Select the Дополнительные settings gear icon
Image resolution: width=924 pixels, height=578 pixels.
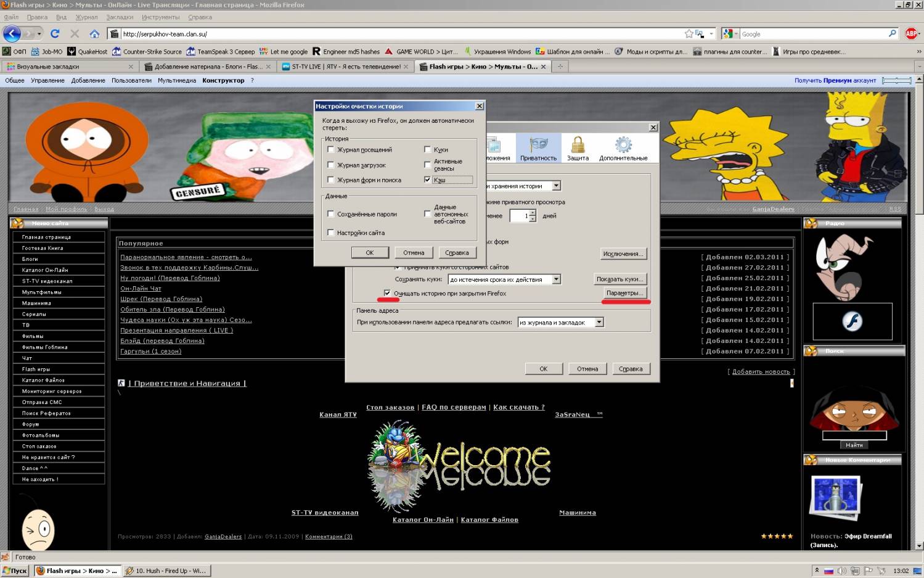(x=623, y=149)
